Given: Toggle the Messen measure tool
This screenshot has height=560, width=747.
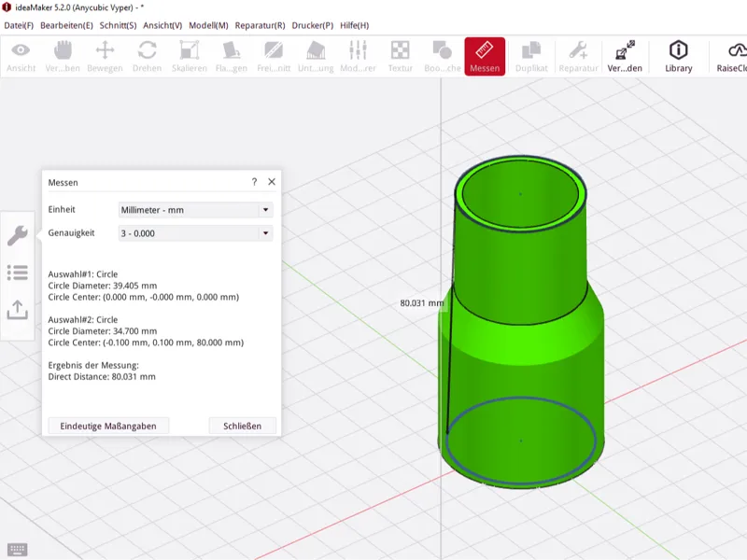Looking at the screenshot, I should [485, 57].
